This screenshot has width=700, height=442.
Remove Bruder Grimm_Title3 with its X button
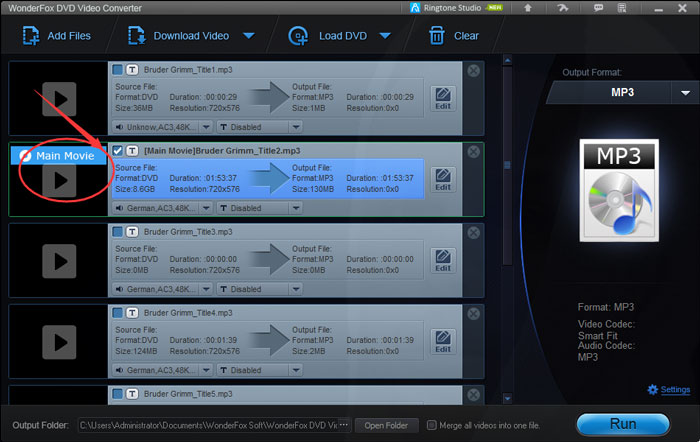coord(474,233)
